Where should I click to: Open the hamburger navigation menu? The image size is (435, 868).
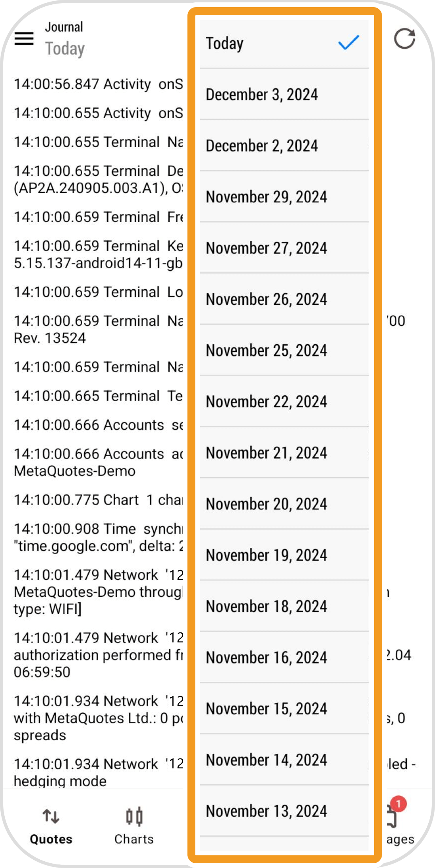(x=24, y=38)
